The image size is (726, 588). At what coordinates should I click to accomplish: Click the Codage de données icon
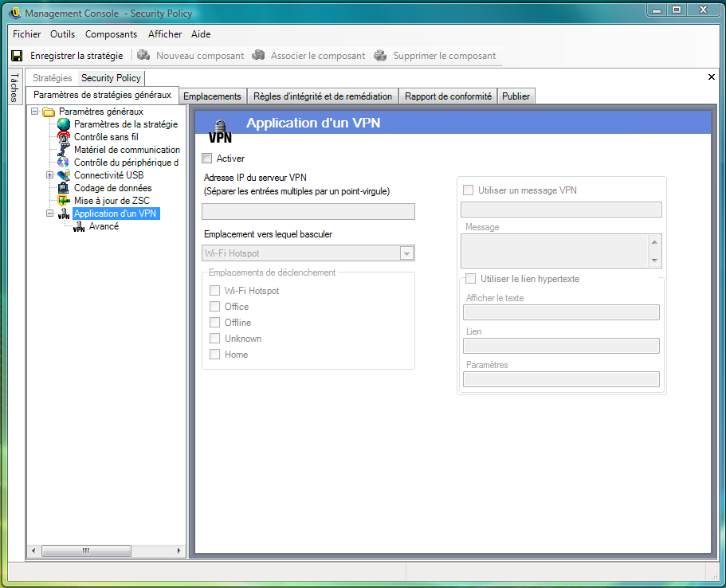(64, 188)
